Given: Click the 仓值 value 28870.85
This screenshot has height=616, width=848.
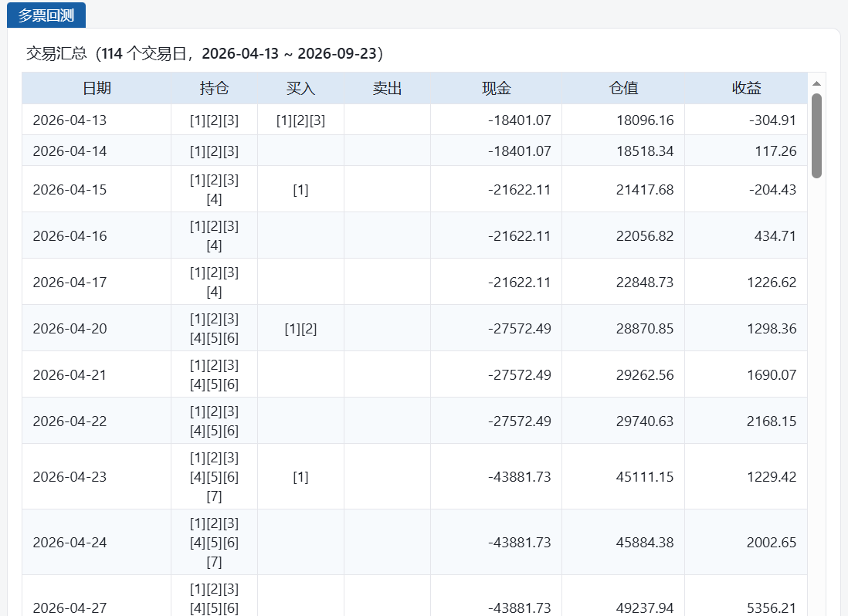Looking at the screenshot, I should pyautogui.click(x=645, y=329).
